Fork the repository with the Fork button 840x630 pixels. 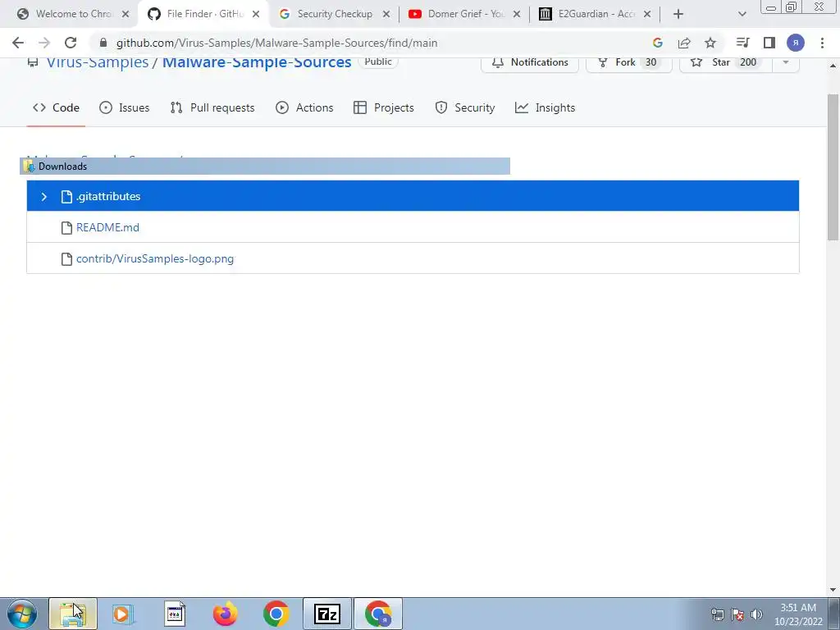[628, 62]
